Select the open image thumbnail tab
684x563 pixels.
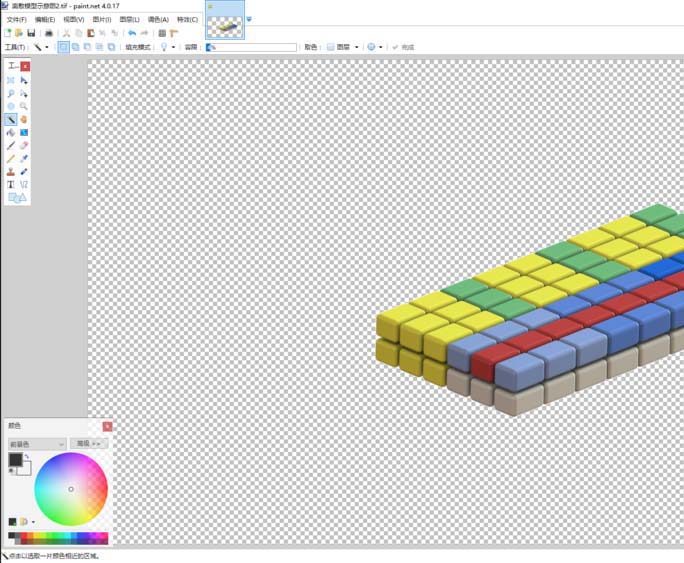click(225, 20)
